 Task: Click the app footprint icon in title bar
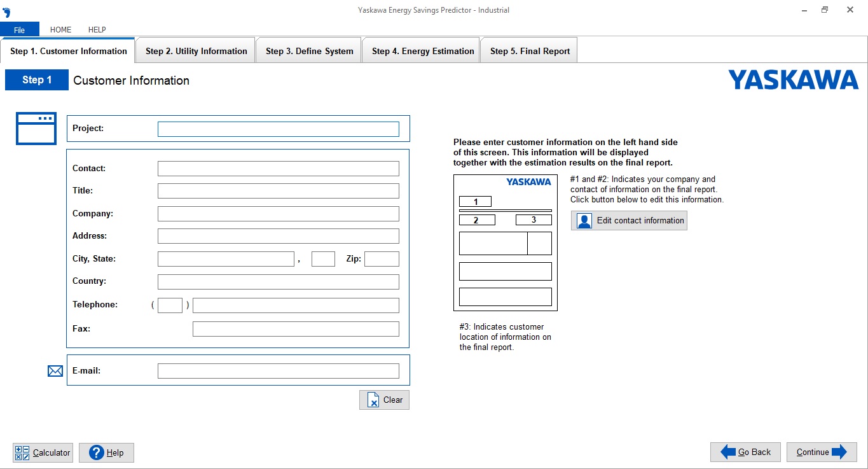(7, 12)
